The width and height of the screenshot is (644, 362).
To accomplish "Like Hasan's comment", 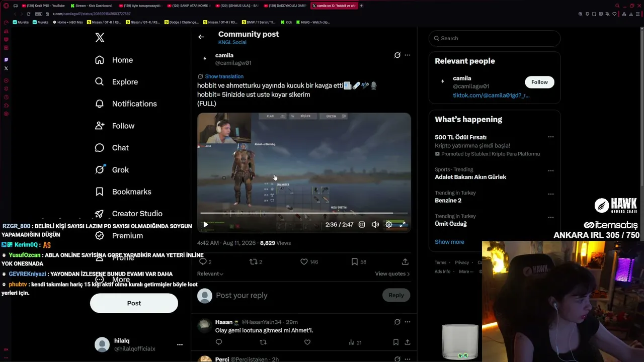I will (307, 342).
